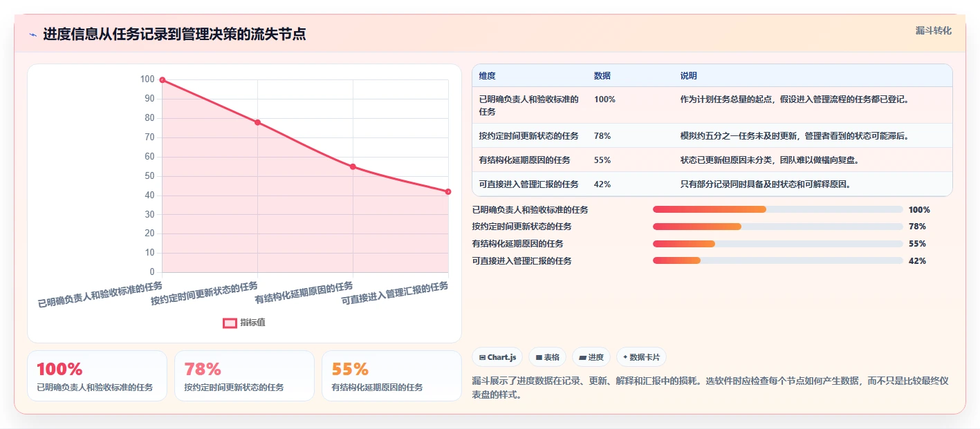The height and width of the screenshot is (429, 980).
Task: Click x-axis label 可直接进入管理汇报的任务
Action: pos(395,294)
